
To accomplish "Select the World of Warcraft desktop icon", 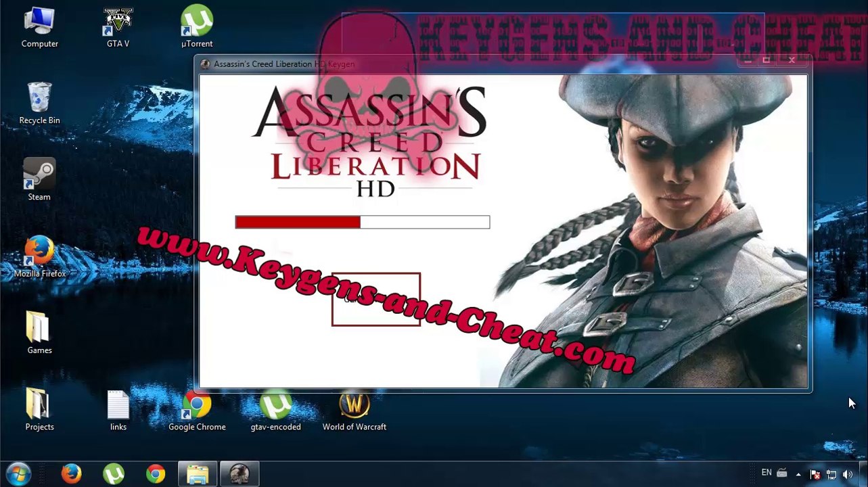I will (x=354, y=410).
